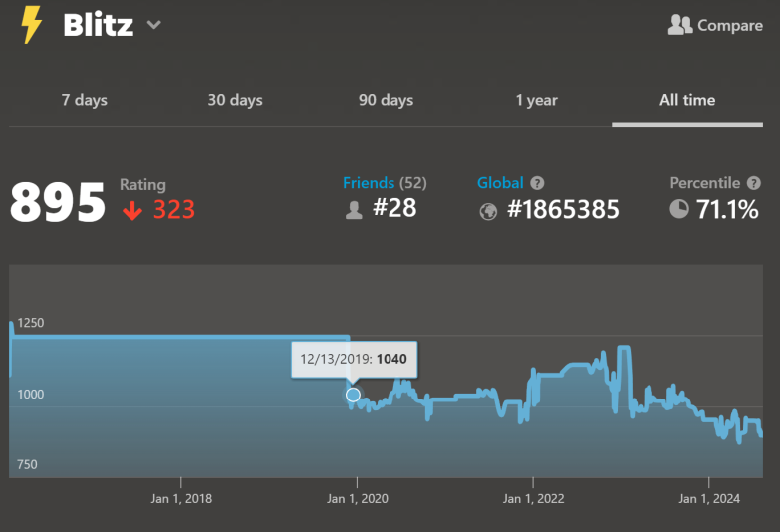Click the Jan 1, 2022 axis label

tap(533, 499)
